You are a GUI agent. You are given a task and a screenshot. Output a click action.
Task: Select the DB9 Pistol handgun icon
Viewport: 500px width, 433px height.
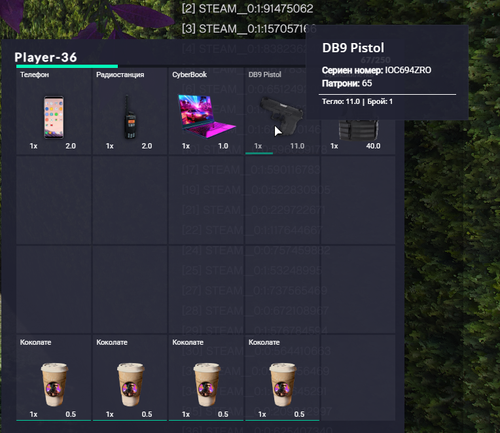pyautogui.click(x=282, y=115)
